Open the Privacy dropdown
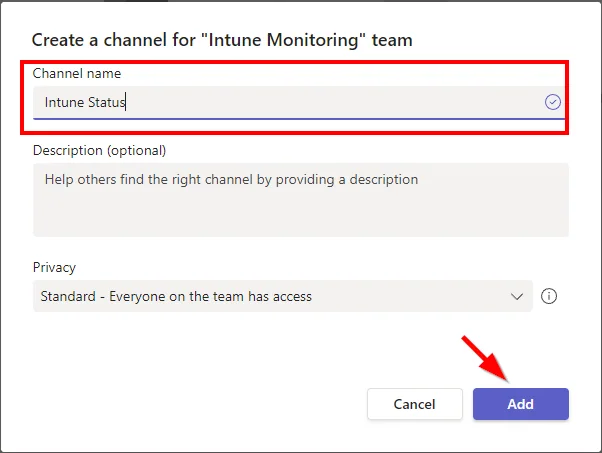 coord(283,296)
